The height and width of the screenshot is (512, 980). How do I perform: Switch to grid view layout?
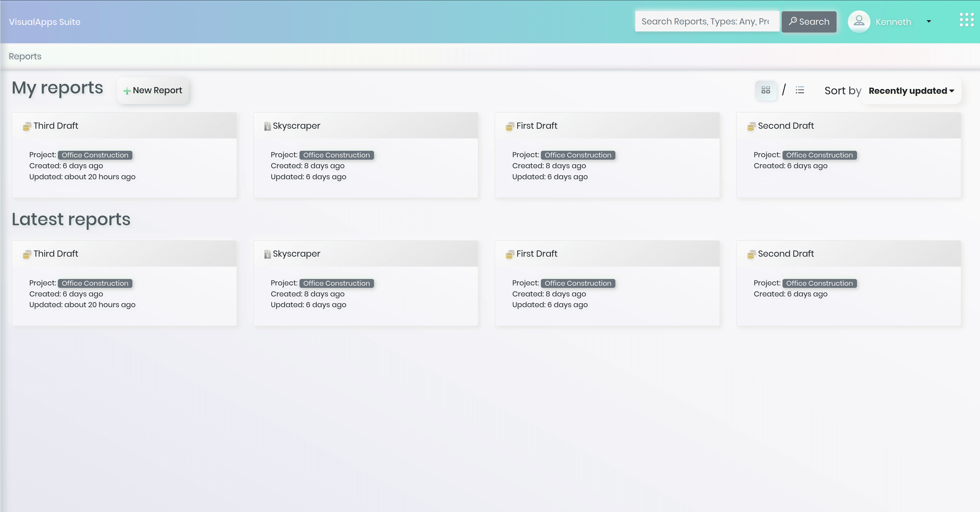coord(766,90)
